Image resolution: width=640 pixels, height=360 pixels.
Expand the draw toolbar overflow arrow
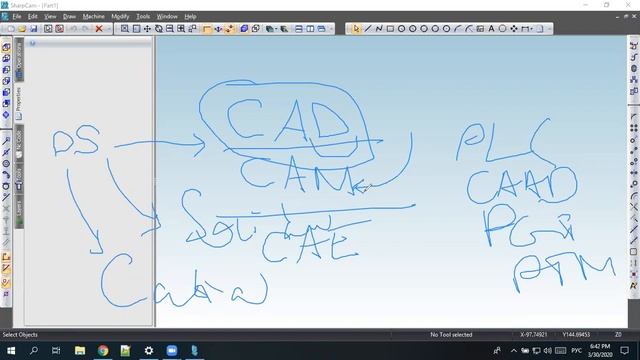(549, 29)
